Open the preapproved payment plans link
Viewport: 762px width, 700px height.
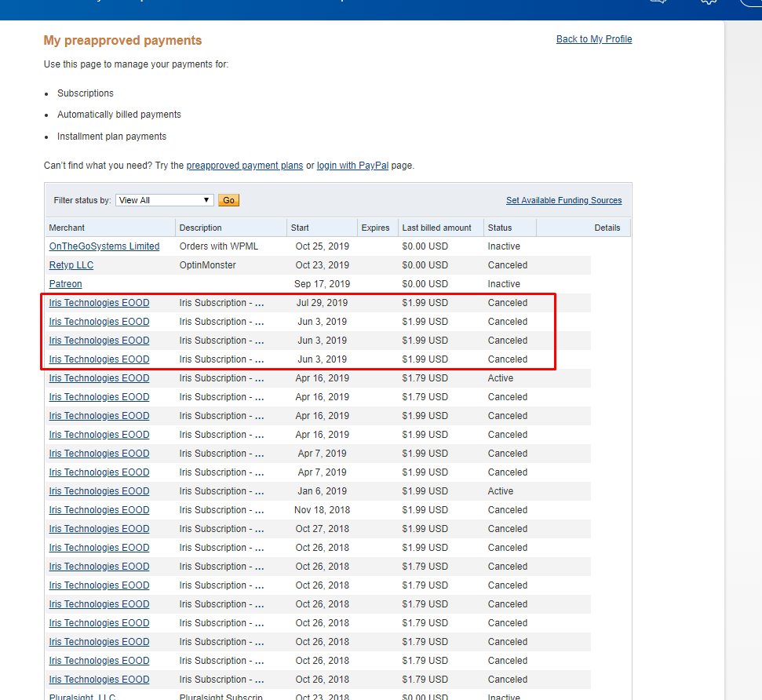[244, 166]
